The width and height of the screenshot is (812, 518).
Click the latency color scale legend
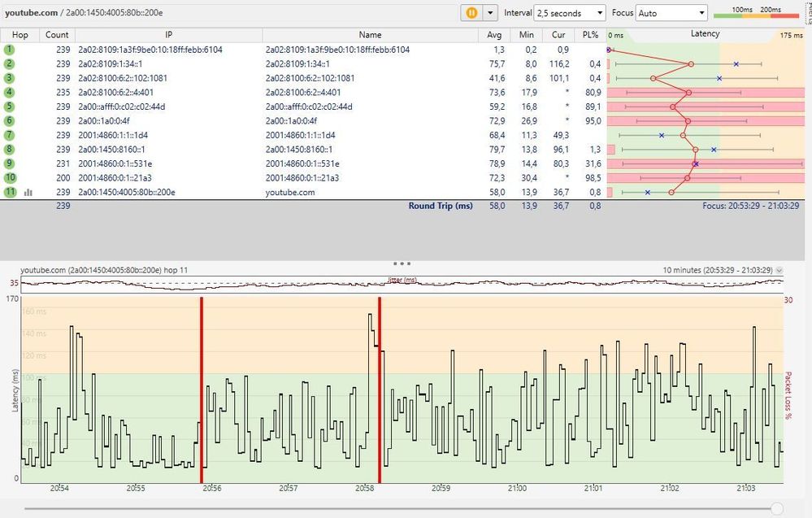[756, 12]
